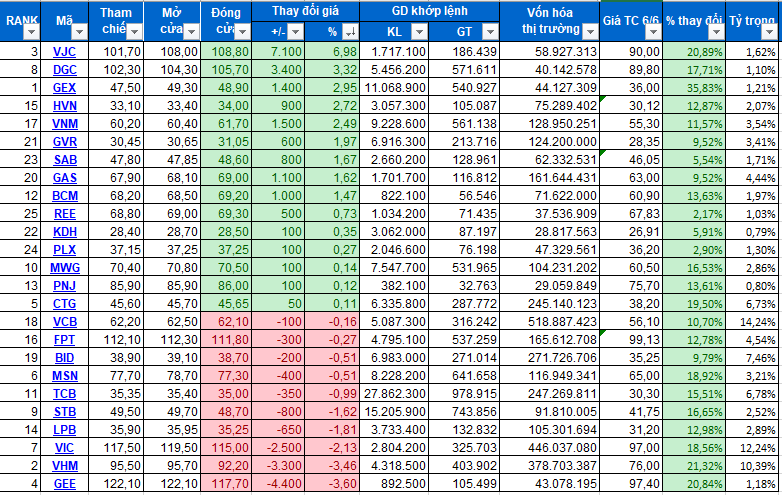Select VHM percent cell -3,46
Viewport: 782px width, 495px height.
(x=332, y=466)
